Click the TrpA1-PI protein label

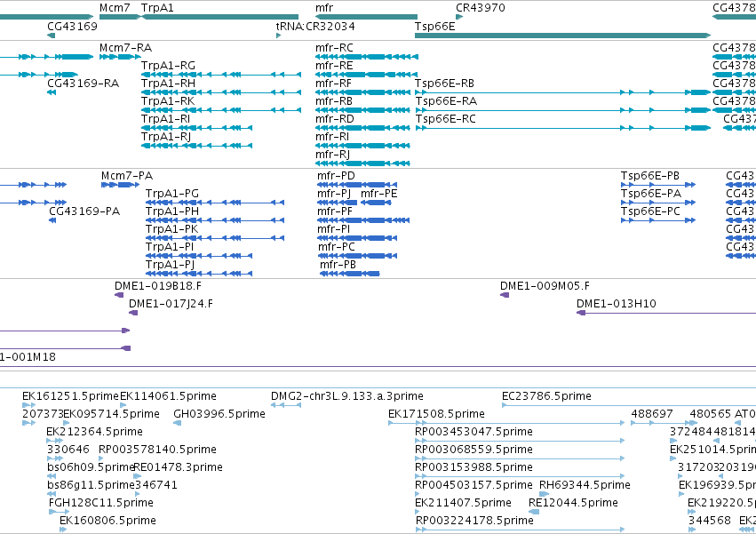pyautogui.click(x=170, y=247)
